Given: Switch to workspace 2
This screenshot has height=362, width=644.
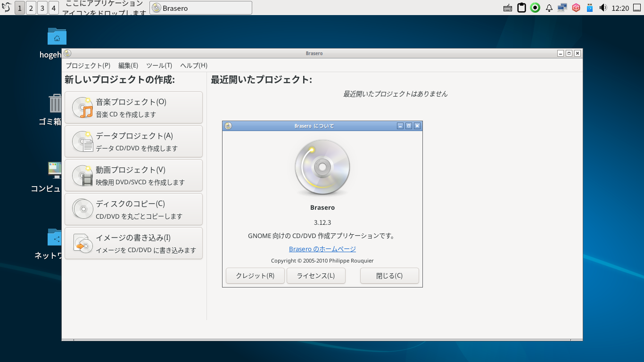Looking at the screenshot, I should tap(31, 8).
